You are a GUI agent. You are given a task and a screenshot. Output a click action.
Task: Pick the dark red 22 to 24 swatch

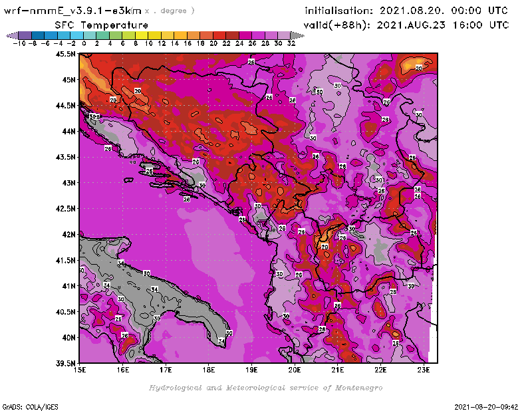(232, 35)
